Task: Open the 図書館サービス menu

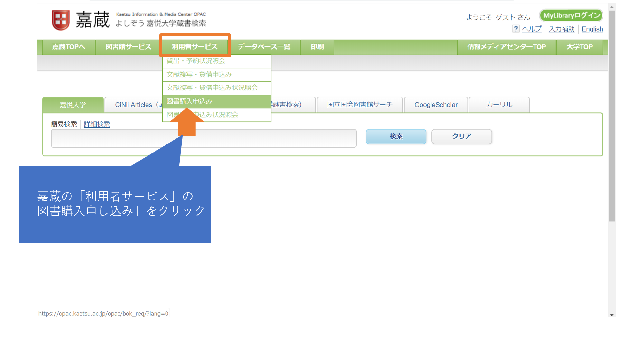Action: (x=128, y=47)
